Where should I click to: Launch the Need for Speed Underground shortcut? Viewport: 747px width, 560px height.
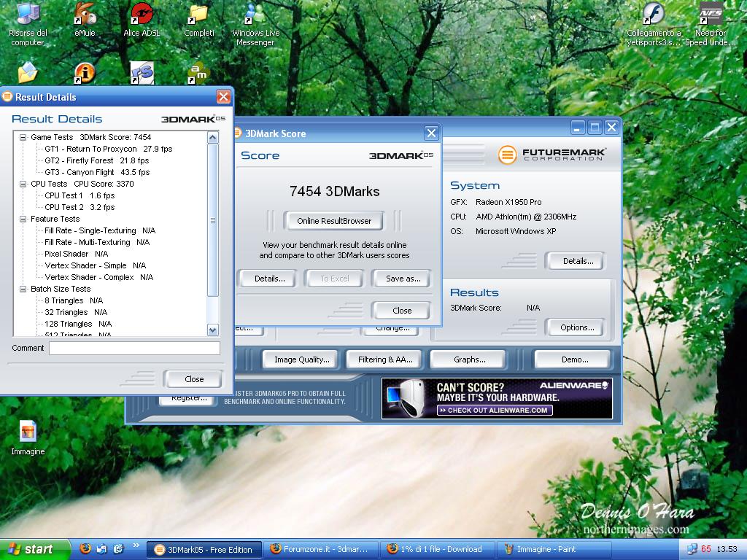coord(711,24)
